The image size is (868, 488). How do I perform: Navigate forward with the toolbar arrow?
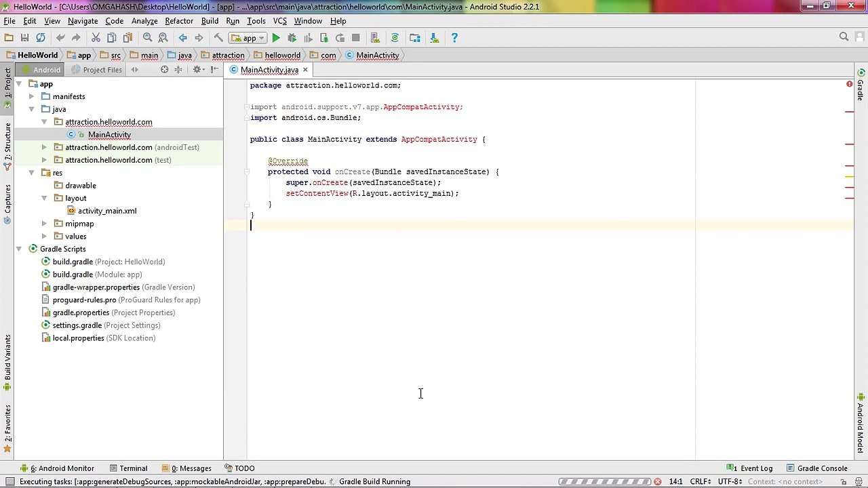pyautogui.click(x=198, y=38)
